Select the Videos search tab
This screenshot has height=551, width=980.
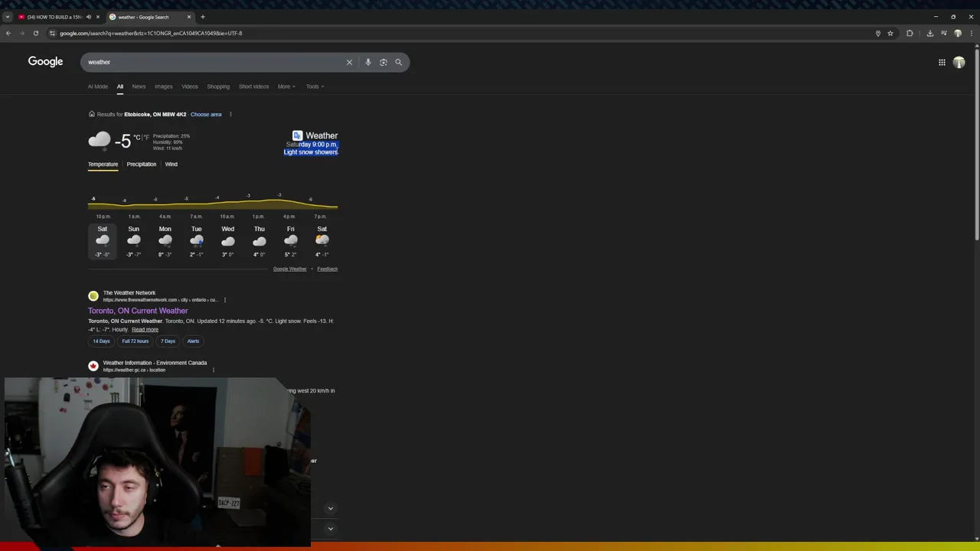pyautogui.click(x=190, y=86)
